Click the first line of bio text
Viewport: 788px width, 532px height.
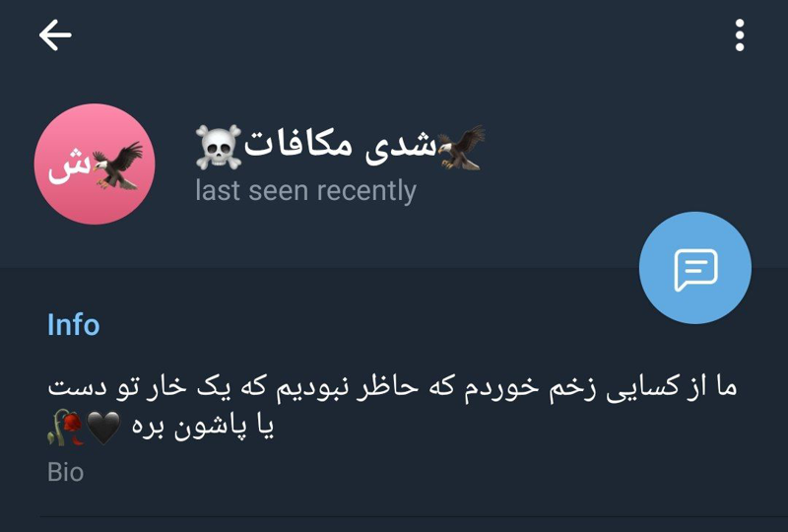click(392, 389)
